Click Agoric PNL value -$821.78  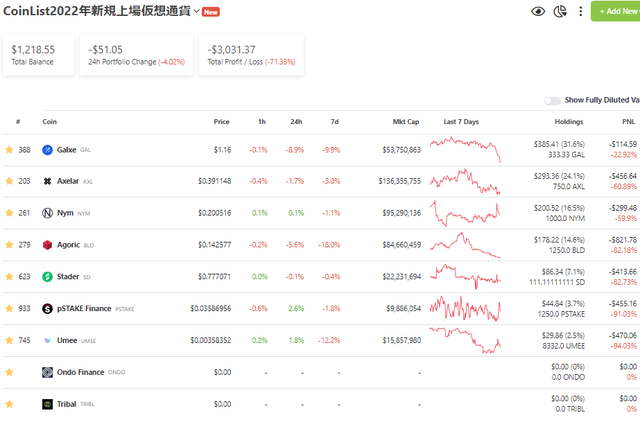pos(624,240)
